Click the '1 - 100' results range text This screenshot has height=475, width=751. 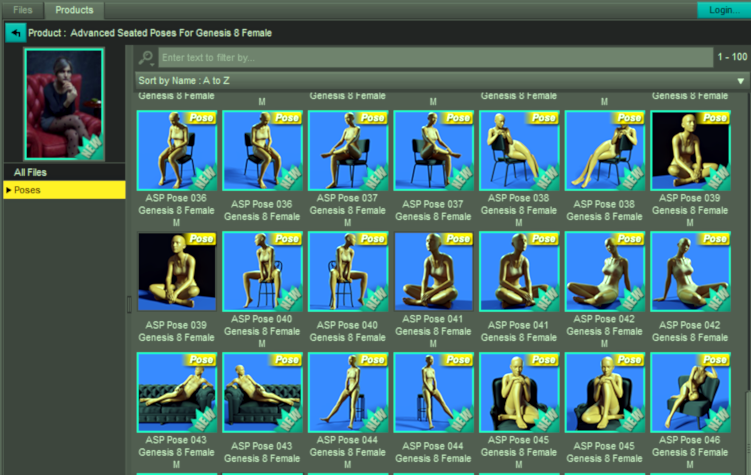(x=732, y=57)
